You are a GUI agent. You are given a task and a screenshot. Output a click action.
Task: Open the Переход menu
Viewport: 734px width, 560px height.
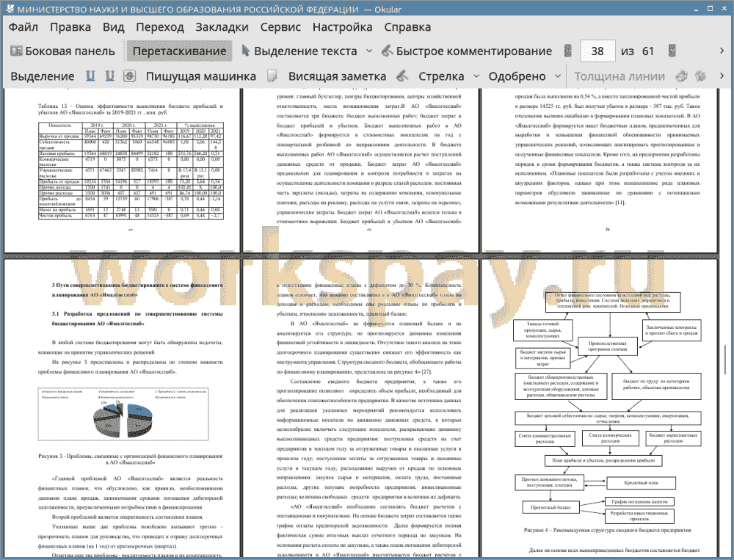[x=159, y=27]
